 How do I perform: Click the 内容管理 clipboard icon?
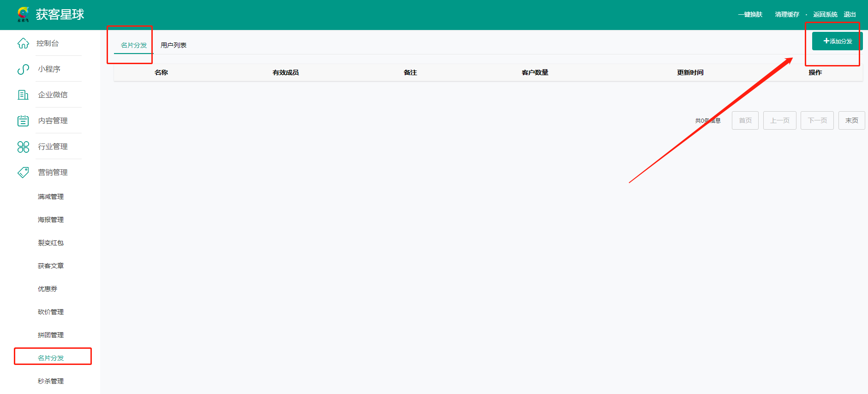(23, 121)
